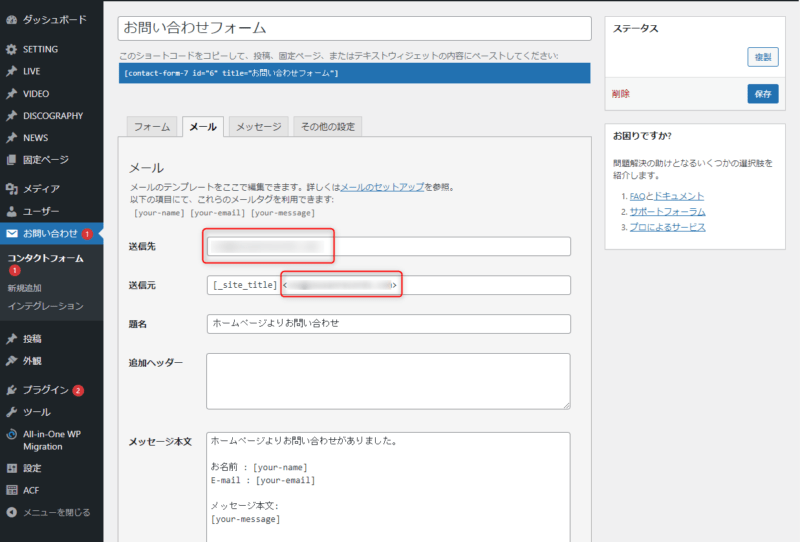
Task: Click into the 追加ヘッダー textarea
Action: pyautogui.click(x=388, y=380)
